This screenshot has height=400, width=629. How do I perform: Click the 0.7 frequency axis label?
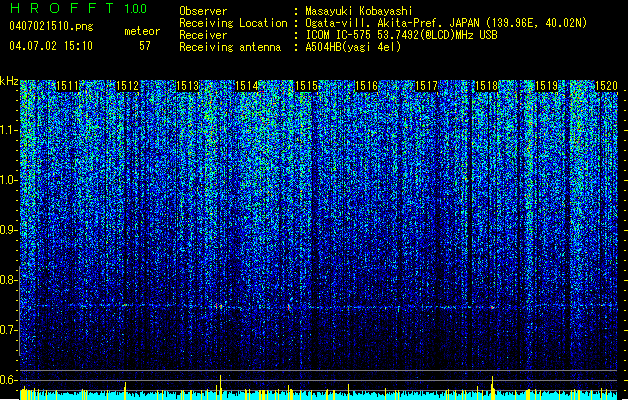(x=9, y=330)
